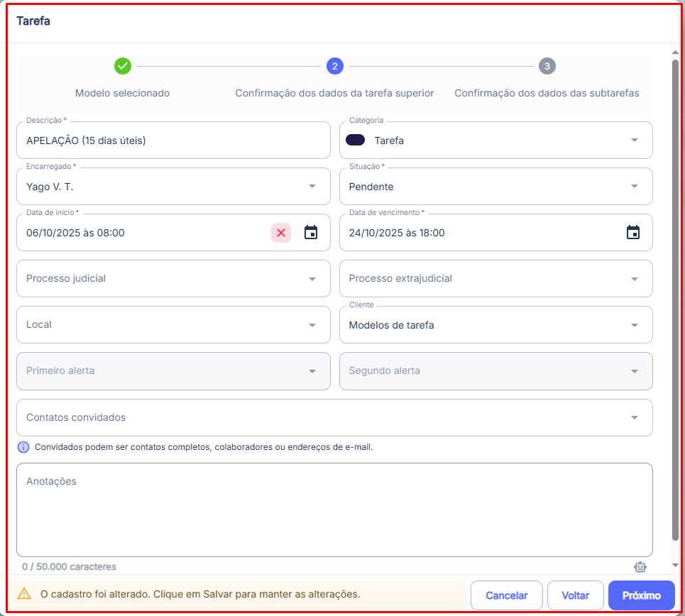Open the Local dropdown

(x=173, y=324)
